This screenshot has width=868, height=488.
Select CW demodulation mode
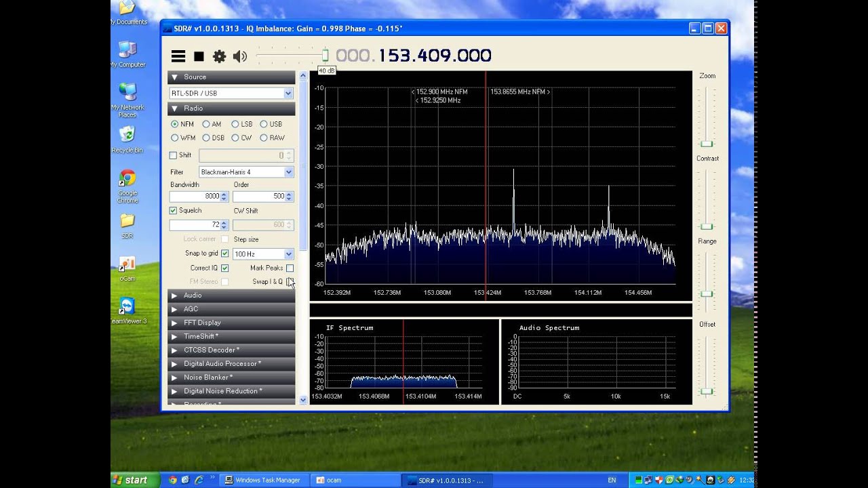[x=241, y=138]
